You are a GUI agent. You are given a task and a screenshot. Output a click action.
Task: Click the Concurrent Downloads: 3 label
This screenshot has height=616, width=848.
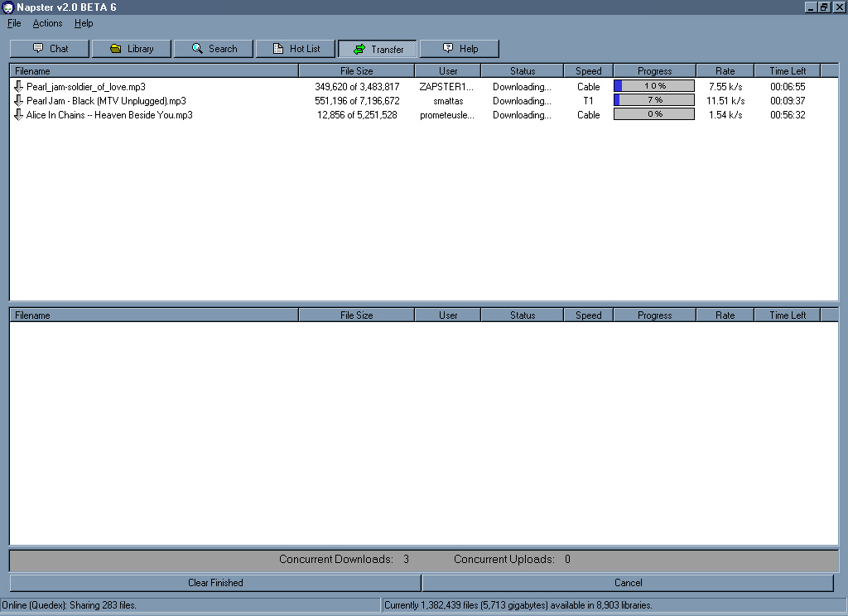pos(344,559)
